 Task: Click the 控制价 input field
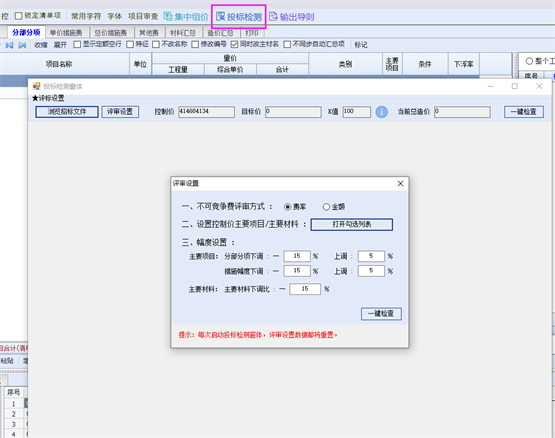pyautogui.click(x=206, y=112)
